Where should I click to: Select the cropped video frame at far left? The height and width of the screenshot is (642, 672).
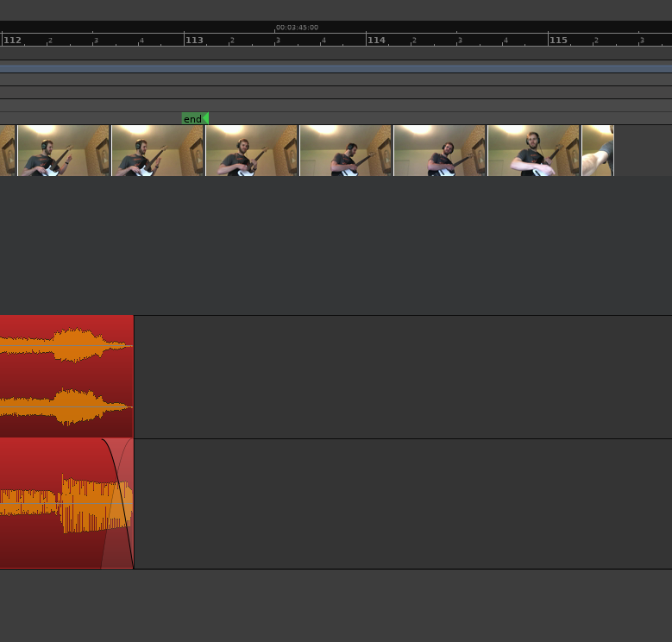click(x=7, y=151)
